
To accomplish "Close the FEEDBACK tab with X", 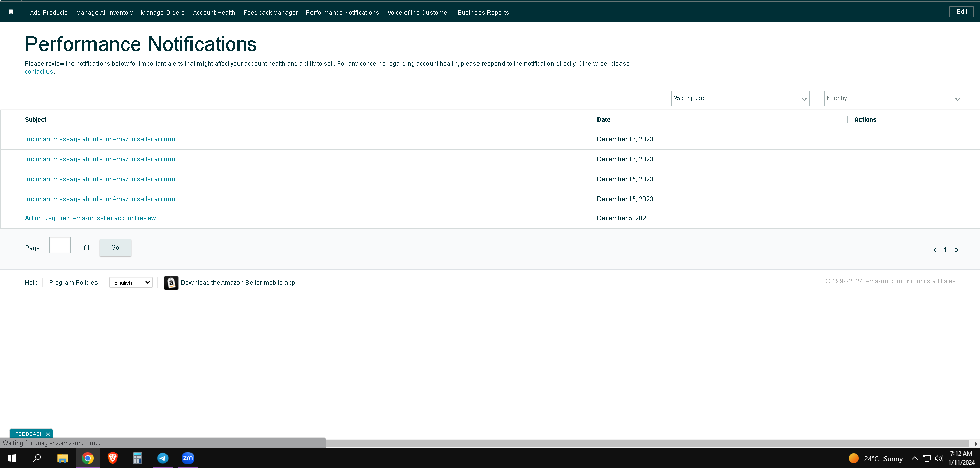I will [x=48, y=434].
